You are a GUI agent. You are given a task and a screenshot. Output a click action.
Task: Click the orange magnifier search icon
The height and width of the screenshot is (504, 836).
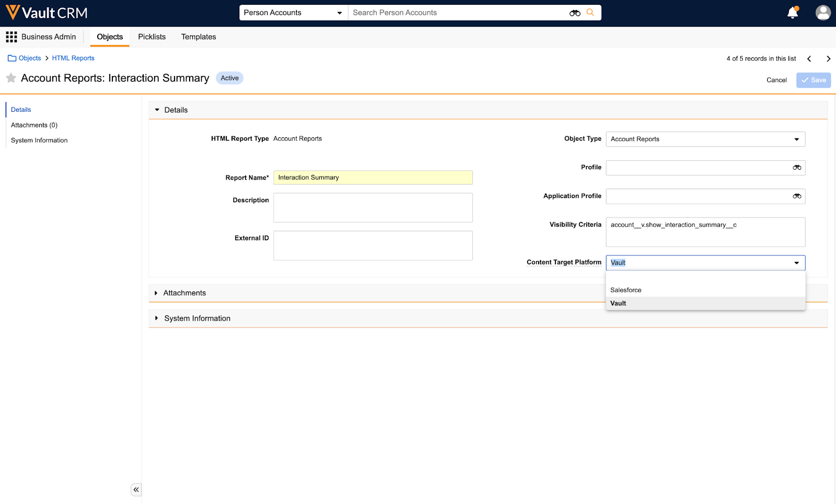(x=590, y=13)
